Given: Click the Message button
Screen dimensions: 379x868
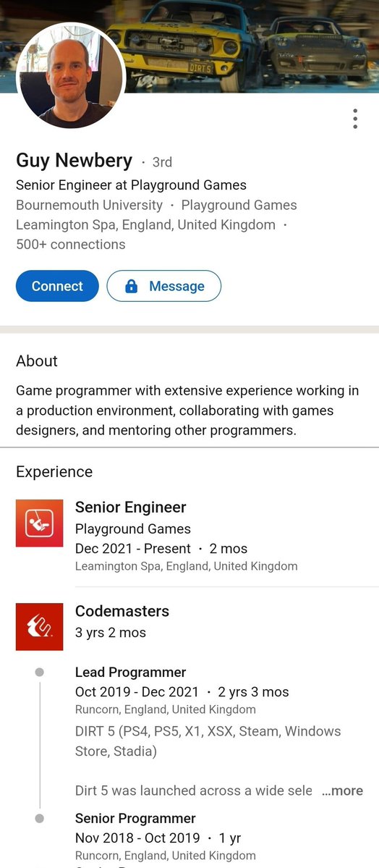Looking at the screenshot, I should (163, 286).
